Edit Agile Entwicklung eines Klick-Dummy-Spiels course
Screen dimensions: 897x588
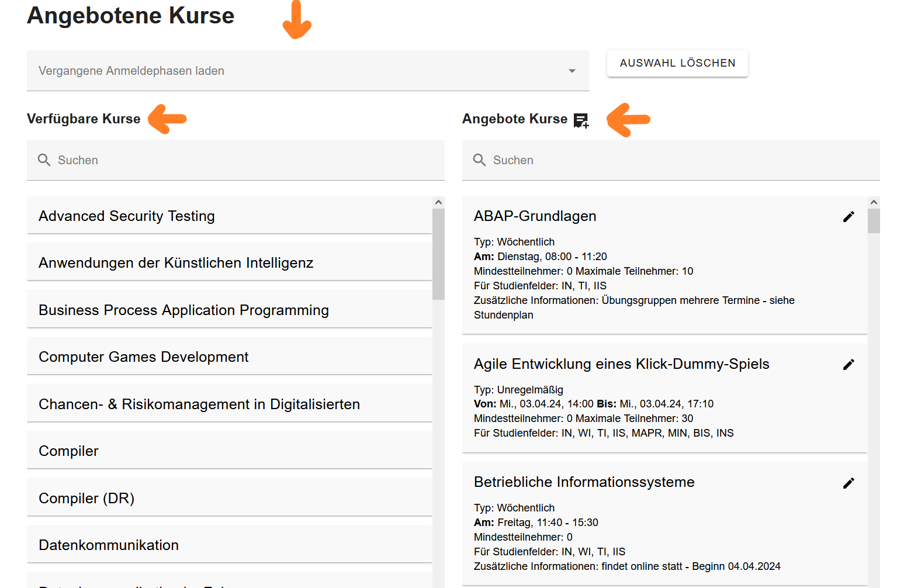[848, 365]
